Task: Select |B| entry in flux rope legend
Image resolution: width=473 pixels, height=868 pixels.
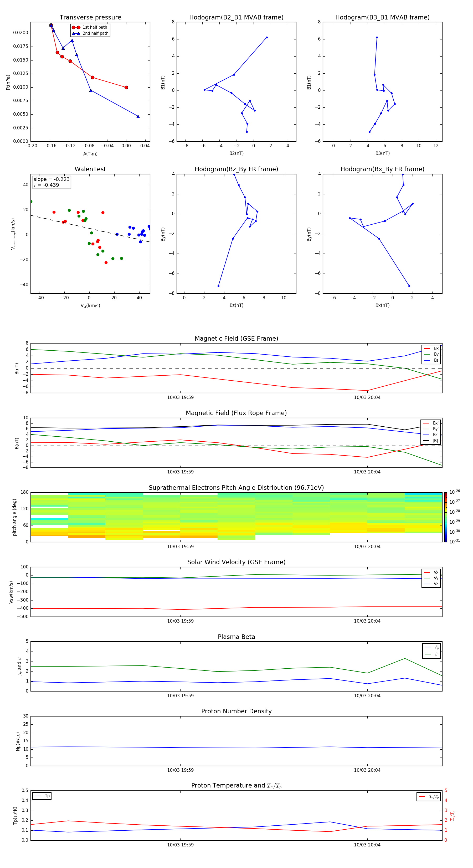Action: [431, 441]
